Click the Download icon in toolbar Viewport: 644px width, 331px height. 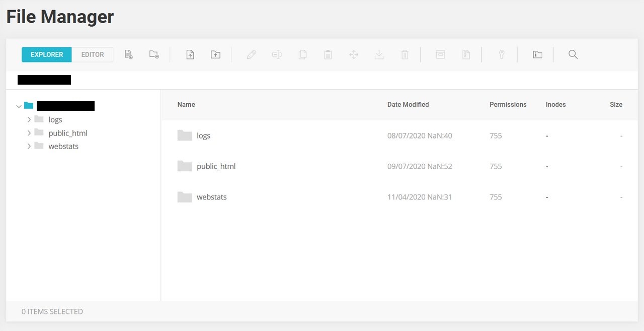click(379, 54)
